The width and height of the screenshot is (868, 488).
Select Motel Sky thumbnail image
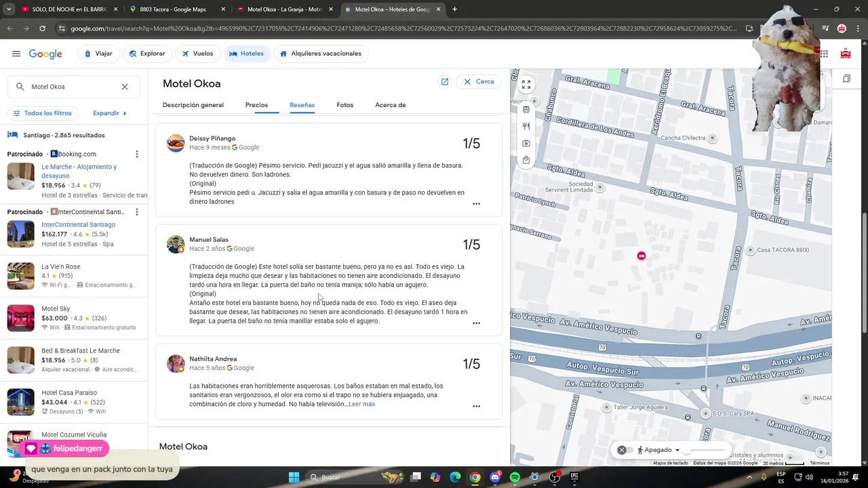click(x=21, y=318)
